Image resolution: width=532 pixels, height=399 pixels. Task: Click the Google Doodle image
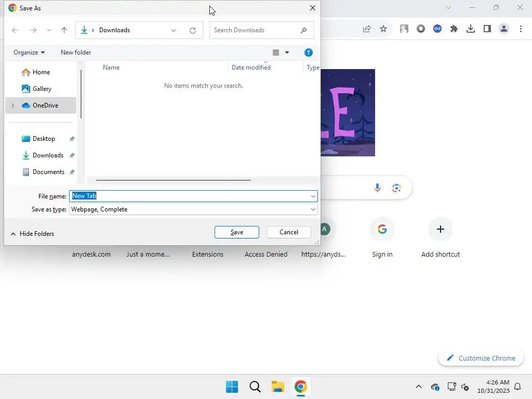(348, 113)
